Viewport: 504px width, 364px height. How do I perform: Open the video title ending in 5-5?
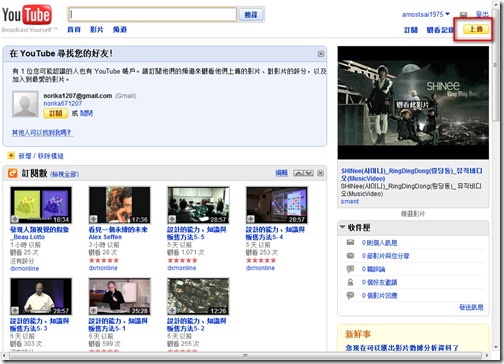coord(197,233)
